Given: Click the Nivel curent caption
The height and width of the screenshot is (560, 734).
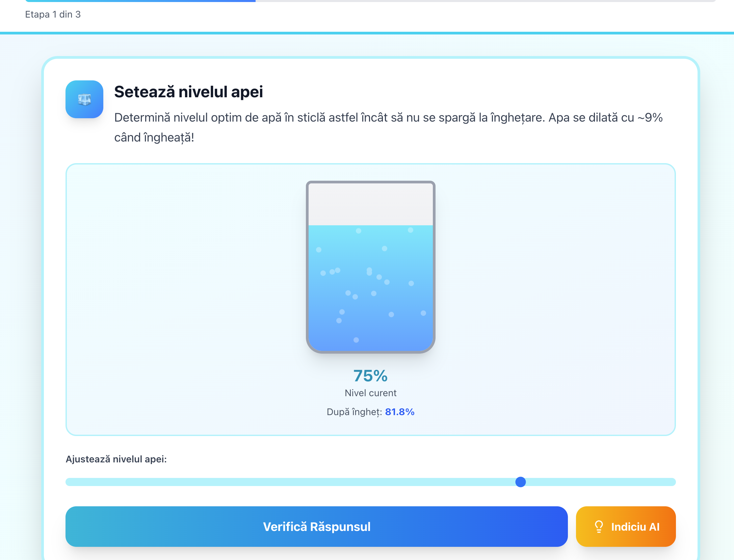Looking at the screenshot, I should 370,393.
